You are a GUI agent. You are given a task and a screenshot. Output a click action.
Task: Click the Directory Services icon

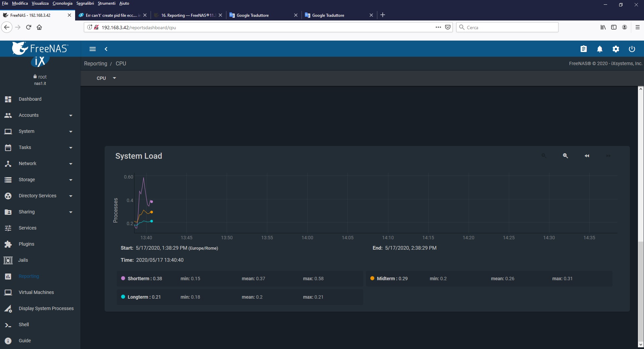click(x=8, y=196)
